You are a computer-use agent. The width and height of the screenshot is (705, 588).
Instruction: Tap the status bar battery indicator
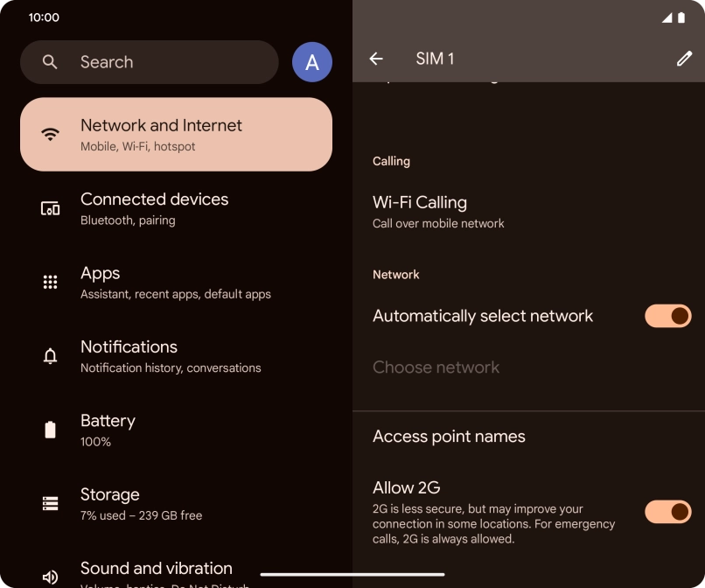(681, 17)
